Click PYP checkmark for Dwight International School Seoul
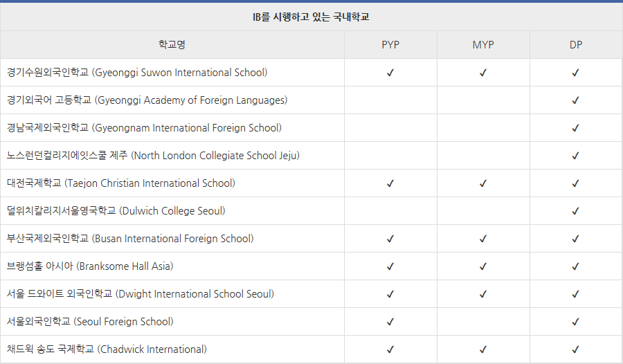Viewport: 623px width, 364px height. coord(390,294)
